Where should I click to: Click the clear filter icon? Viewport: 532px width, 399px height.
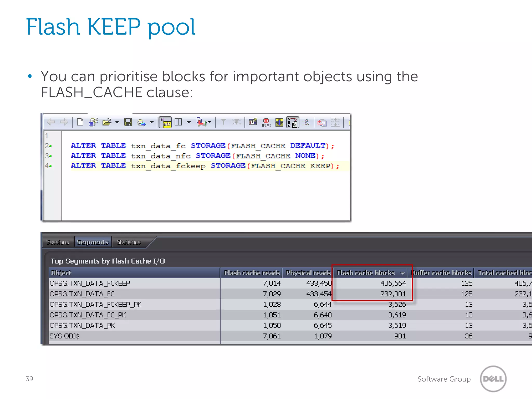point(237,122)
